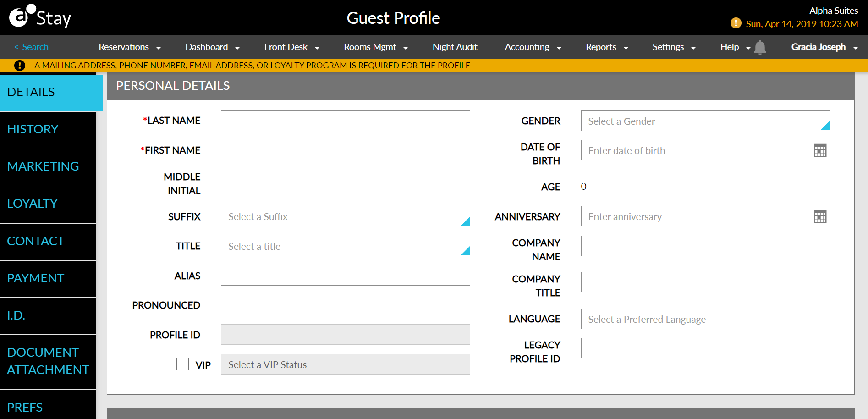Click the alert icon beside the date display
Viewport: 868px width, 419px height.
pyautogui.click(x=736, y=23)
